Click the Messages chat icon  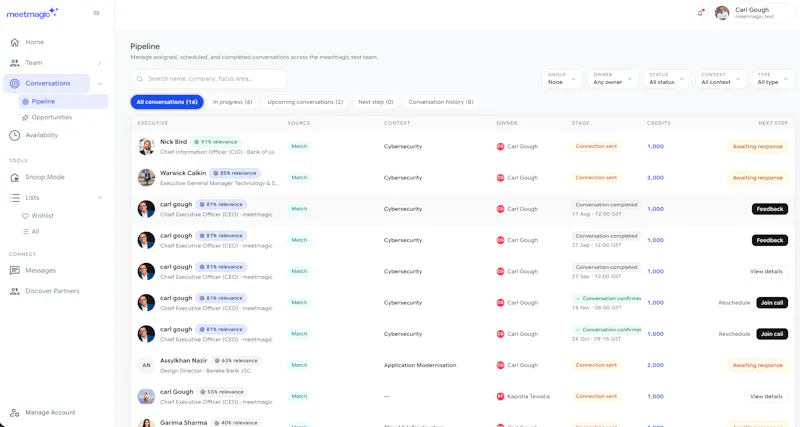15,270
